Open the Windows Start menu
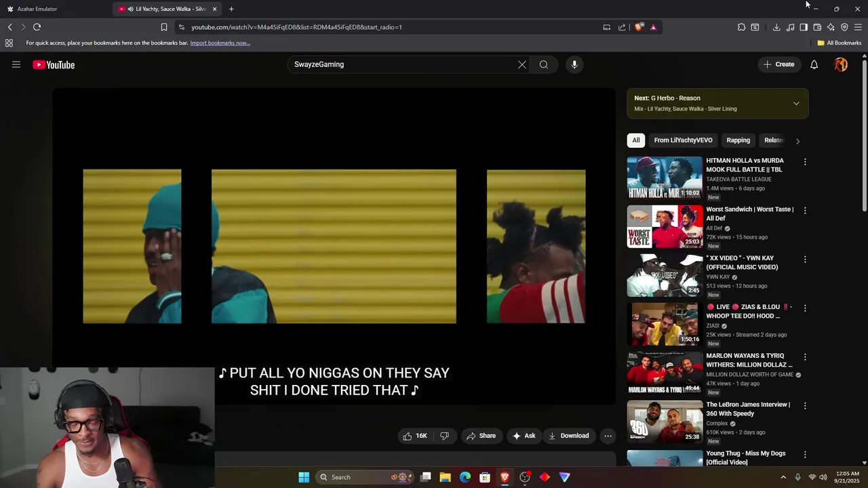This screenshot has height=488, width=868. tap(304, 477)
